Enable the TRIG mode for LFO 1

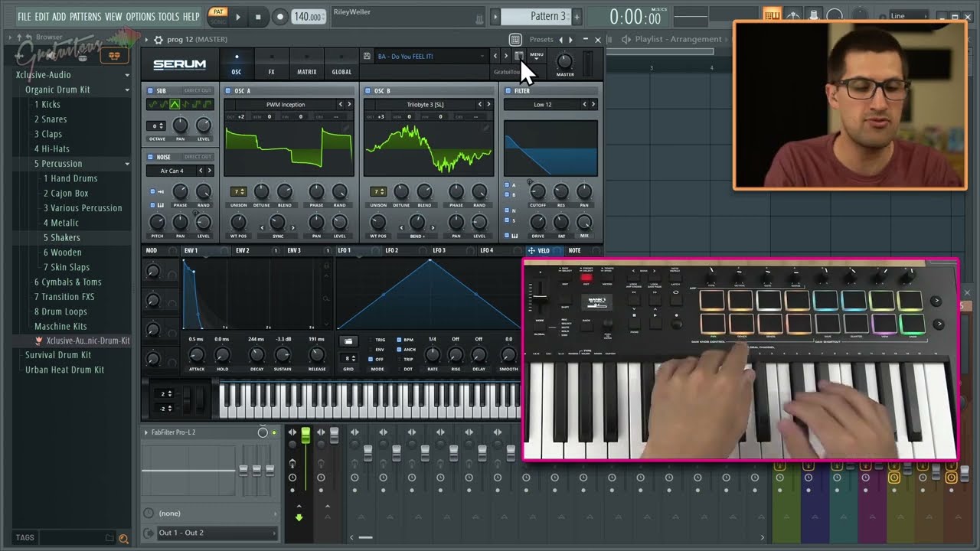[x=370, y=340]
